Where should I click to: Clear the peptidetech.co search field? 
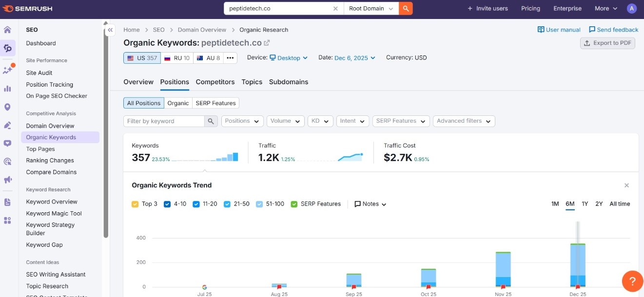[335, 8]
